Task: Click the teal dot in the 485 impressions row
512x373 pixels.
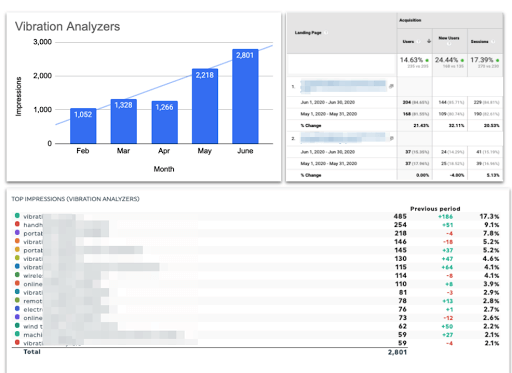Action: tap(17, 216)
